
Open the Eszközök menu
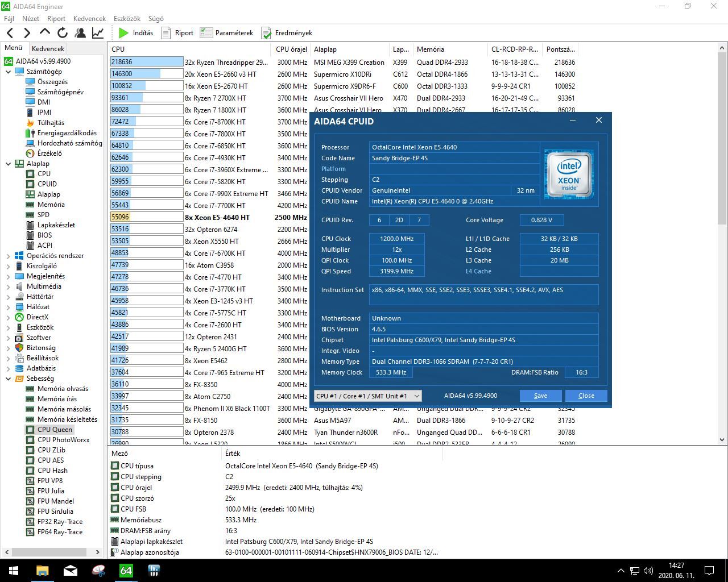click(x=127, y=18)
